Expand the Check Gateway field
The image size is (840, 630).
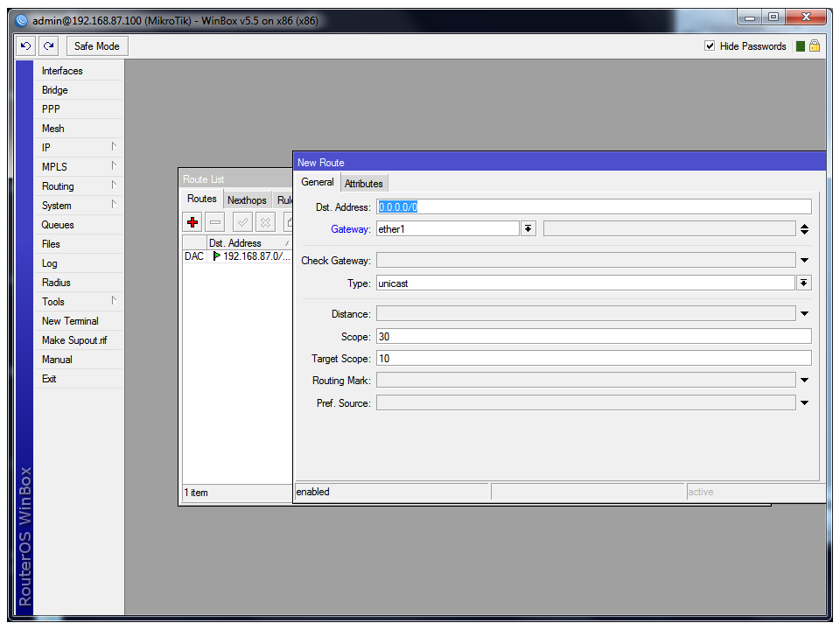[803, 261]
